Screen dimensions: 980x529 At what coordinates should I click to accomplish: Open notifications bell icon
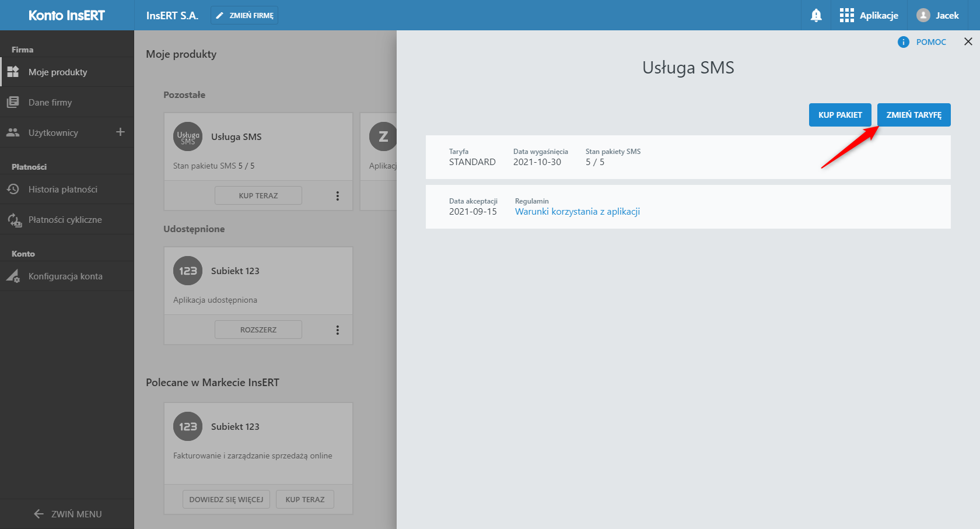[816, 16]
